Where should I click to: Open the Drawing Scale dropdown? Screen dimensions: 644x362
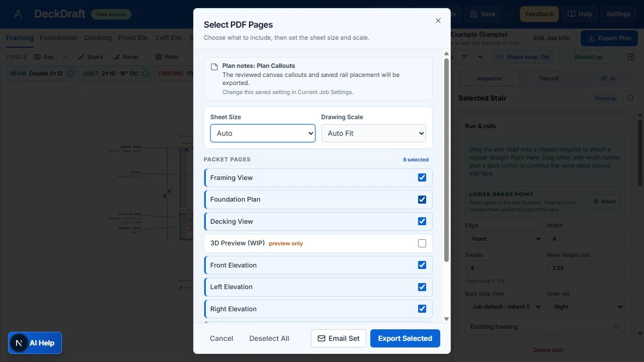point(374,133)
